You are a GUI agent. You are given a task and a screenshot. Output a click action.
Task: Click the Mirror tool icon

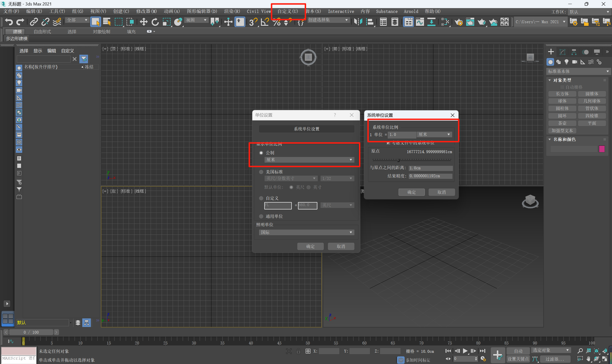point(358,22)
